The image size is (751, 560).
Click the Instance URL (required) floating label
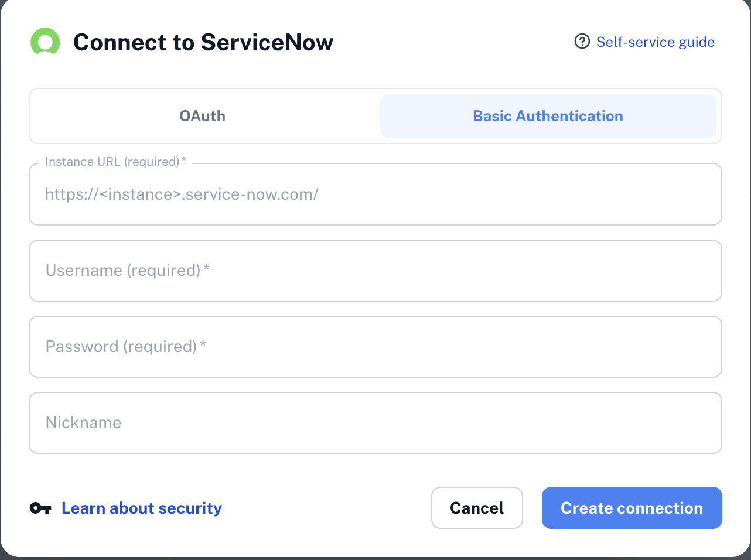(115, 162)
